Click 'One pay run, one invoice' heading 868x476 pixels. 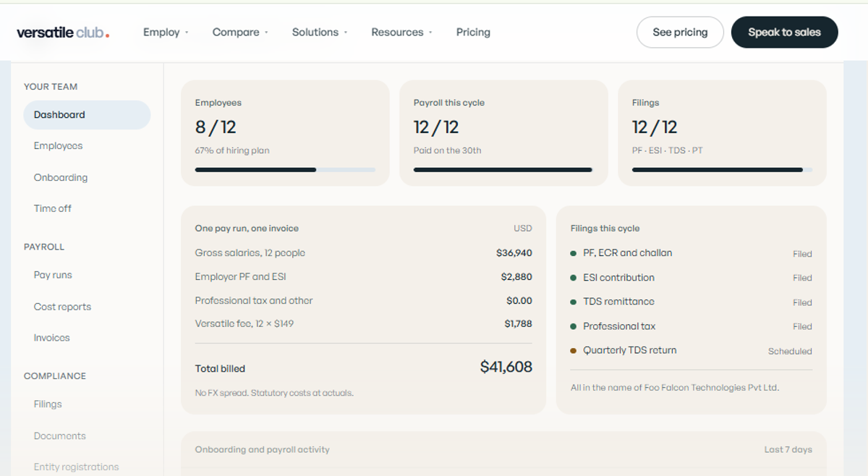[247, 229]
